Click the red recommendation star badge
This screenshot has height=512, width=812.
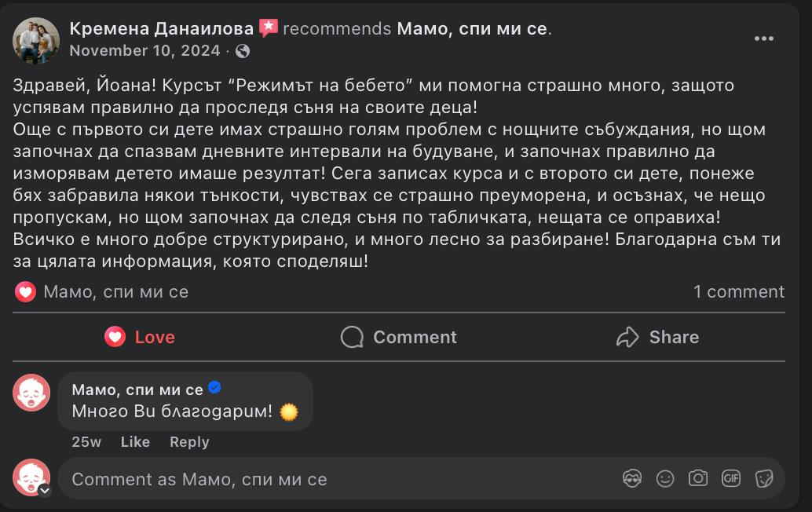[x=269, y=28]
